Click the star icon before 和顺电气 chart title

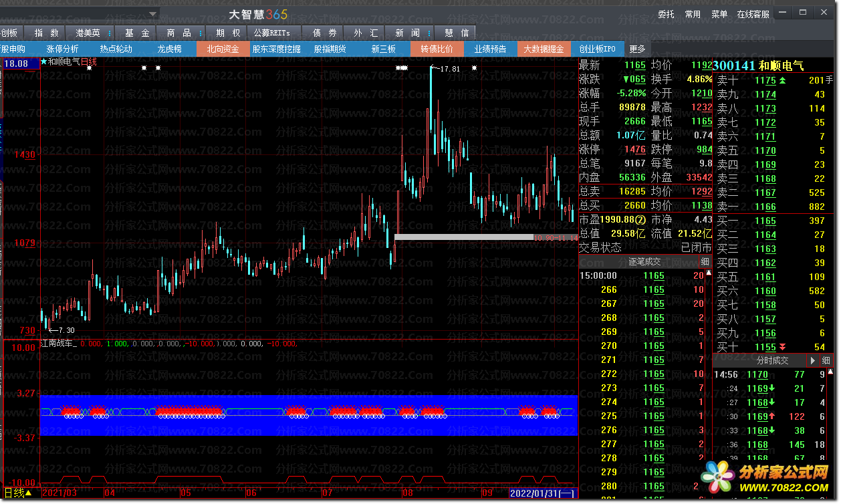(x=44, y=62)
